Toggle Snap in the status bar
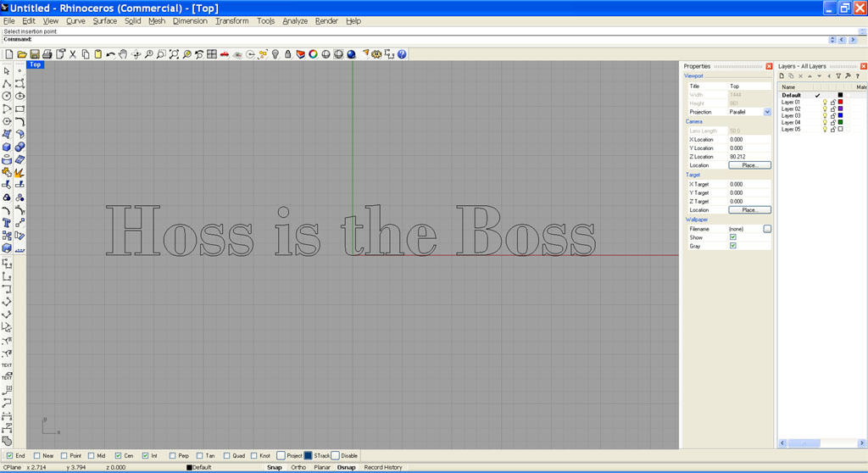 [274, 467]
